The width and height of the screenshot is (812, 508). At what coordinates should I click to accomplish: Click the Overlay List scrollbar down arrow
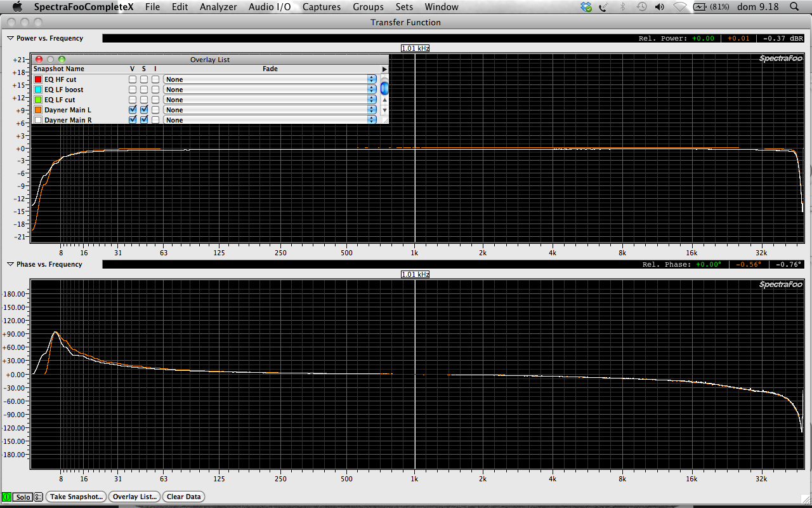tap(384, 110)
